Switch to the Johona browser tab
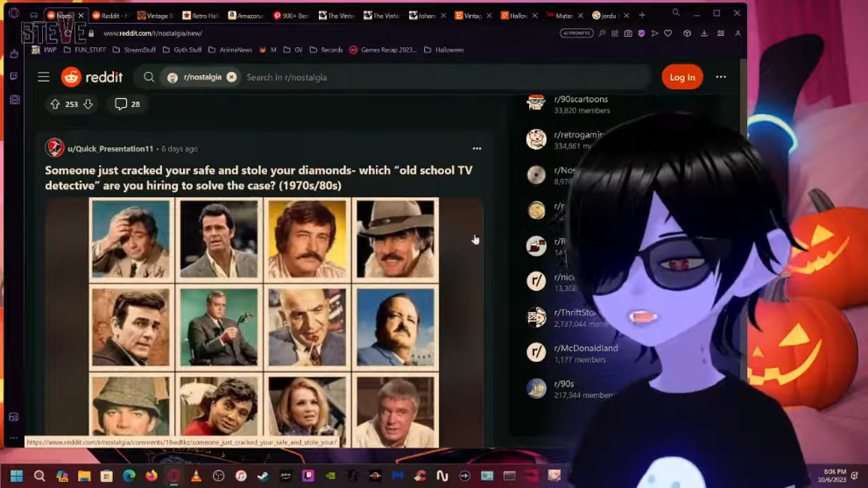This screenshot has width=868, height=488. point(427,16)
